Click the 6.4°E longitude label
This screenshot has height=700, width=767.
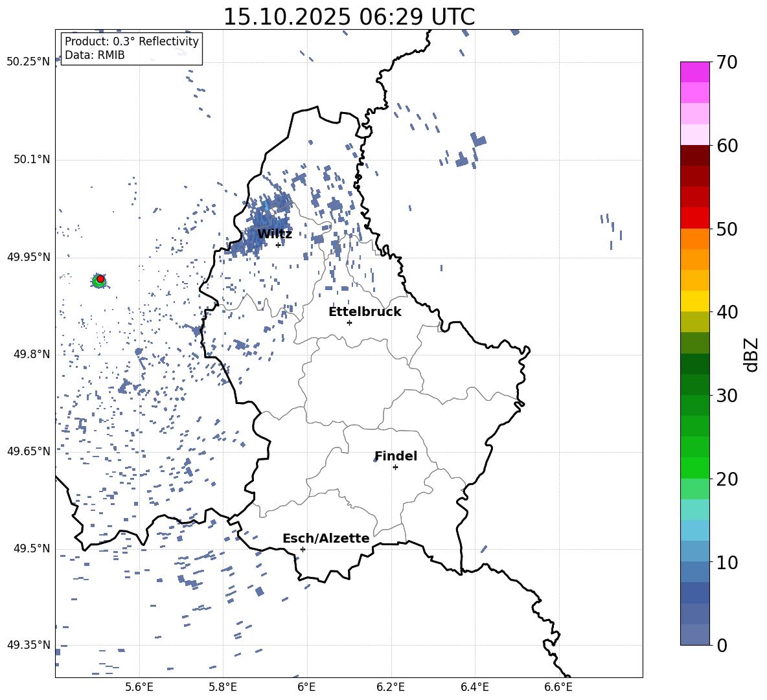coord(474,687)
